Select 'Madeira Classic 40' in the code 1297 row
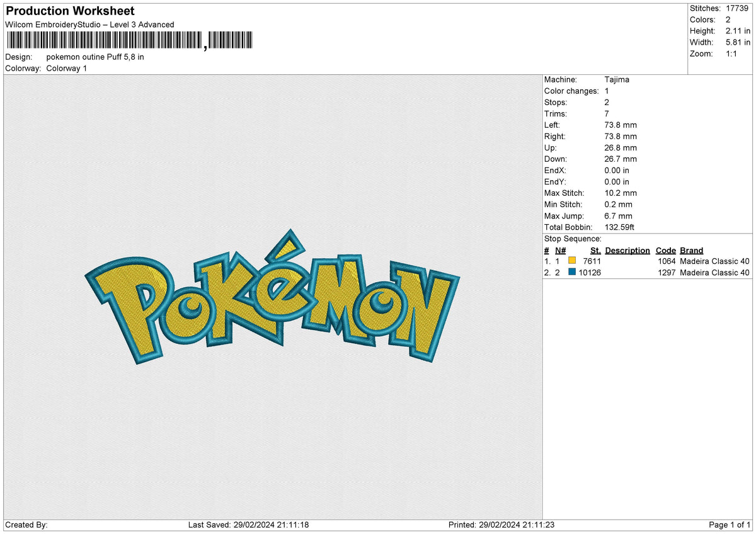 tap(715, 272)
